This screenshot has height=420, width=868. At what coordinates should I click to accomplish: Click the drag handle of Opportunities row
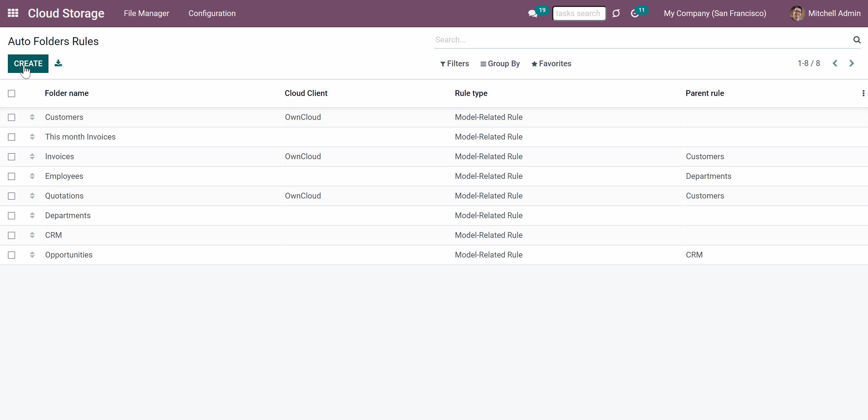[32, 255]
